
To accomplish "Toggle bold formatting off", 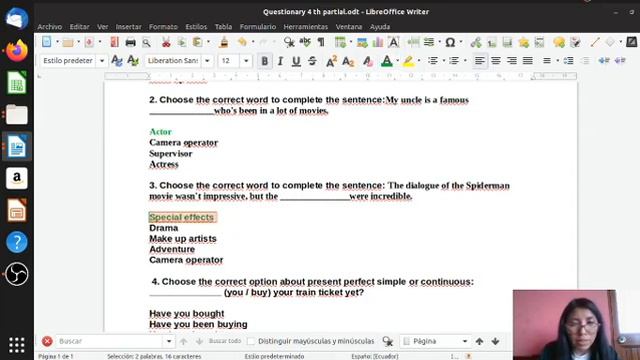I will point(264,61).
